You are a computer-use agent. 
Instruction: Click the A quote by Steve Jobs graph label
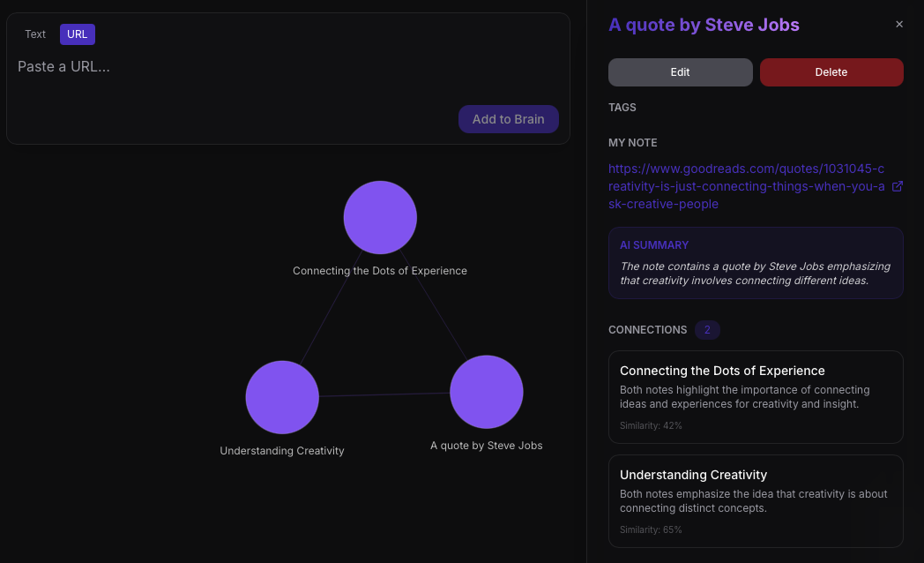[x=487, y=446]
